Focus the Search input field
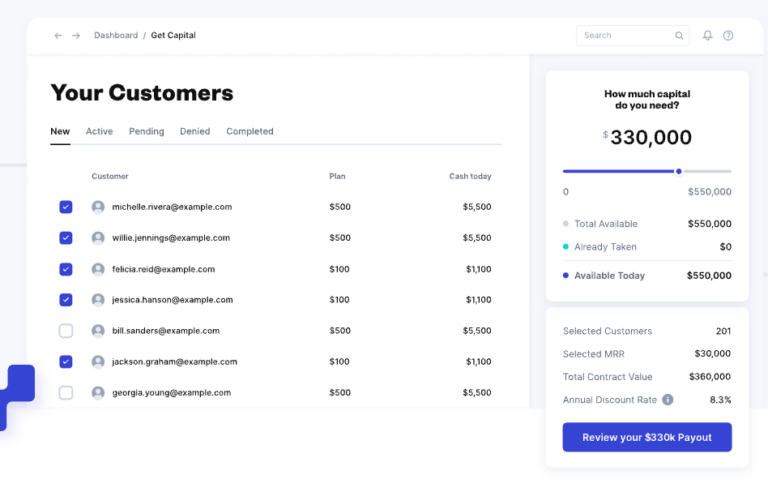This screenshot has height=479, width=768. coord(626,36)
